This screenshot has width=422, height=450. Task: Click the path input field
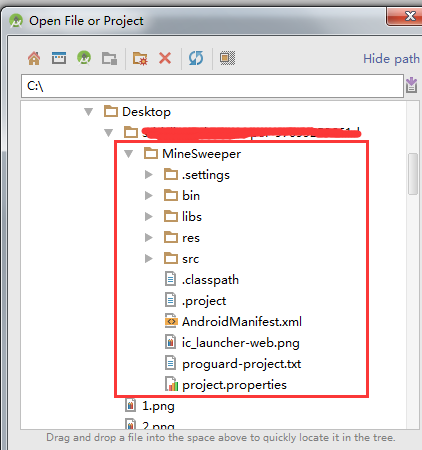[212, 86]
